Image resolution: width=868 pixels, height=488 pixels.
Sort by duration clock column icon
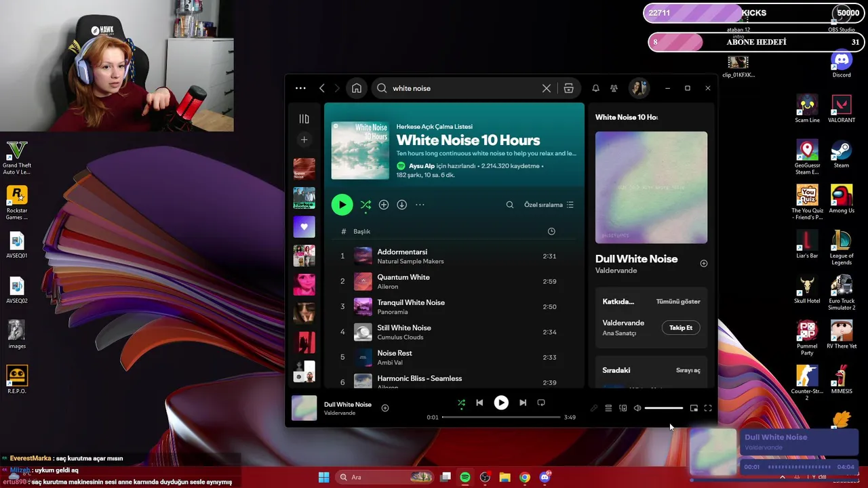pyautogui.click(x=551, y=231)
